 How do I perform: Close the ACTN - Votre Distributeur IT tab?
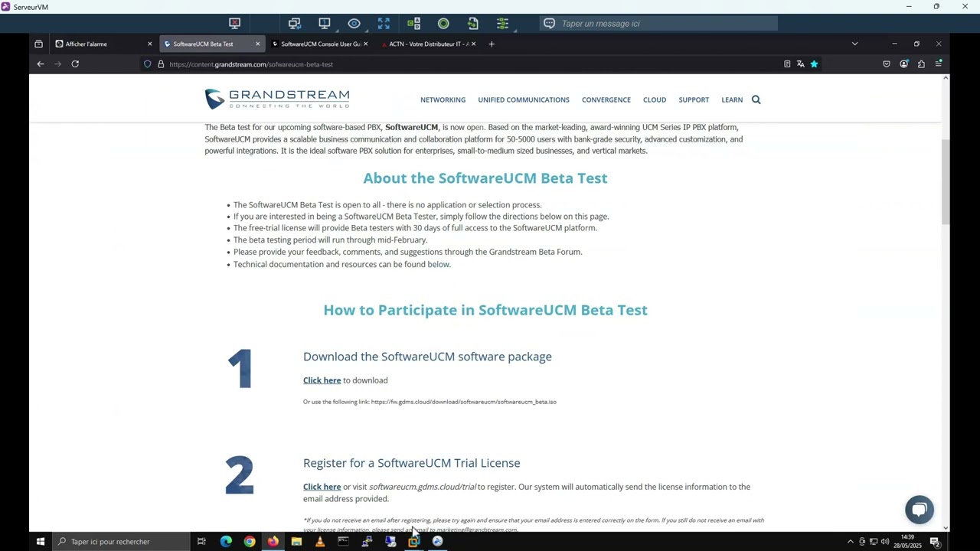pyautogui.click(x=473, y=44)
